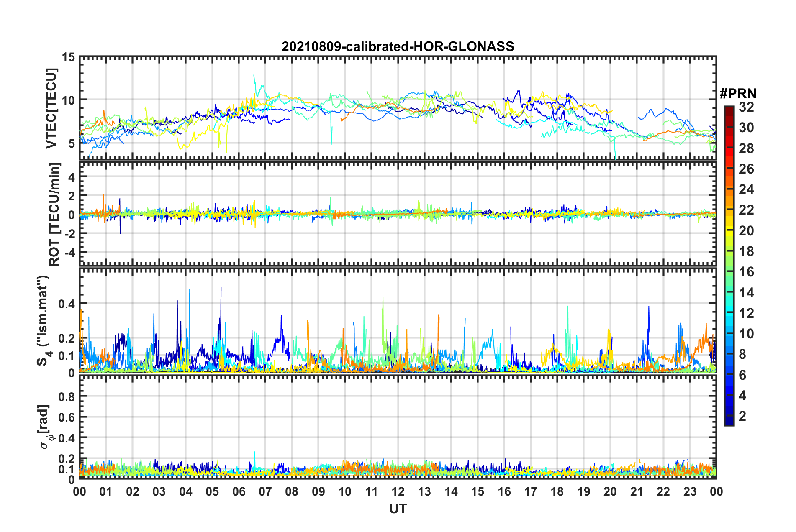Image resolution: width=796 pixels, height=532 pixels.
Task: Click the UT x-axis label
Action: 398,508
